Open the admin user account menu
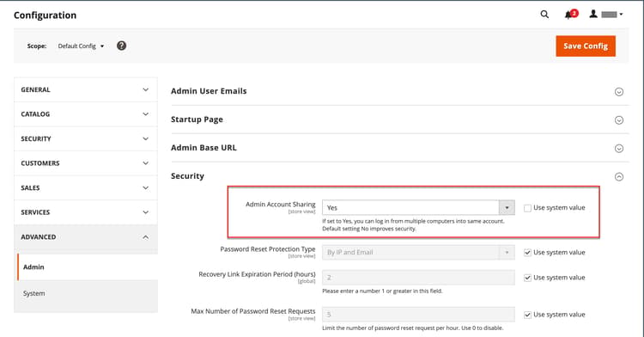644x337 pixels. (x=606, y=15)
